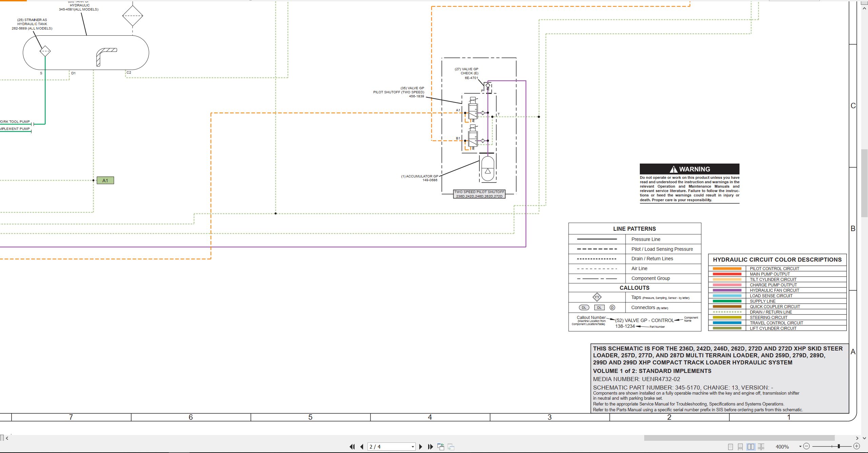Click the green Supply Line swatch
This screenshot has width=868, height=453.
tap(727, 301)
